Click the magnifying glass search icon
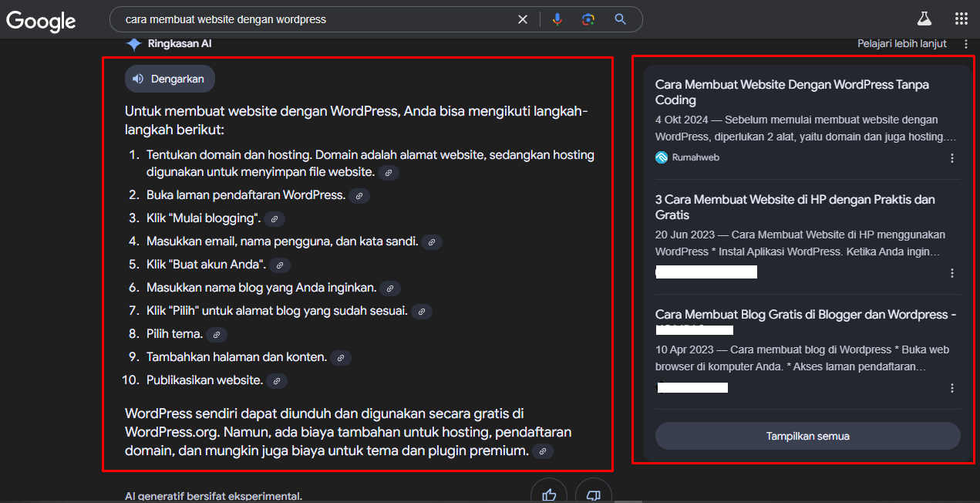This screenshot has width=980, height=503. pyautogui.click(x=620, y=19)
